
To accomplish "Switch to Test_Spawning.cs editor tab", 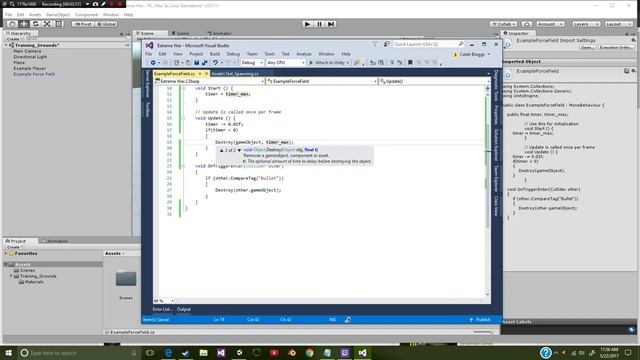I will [x=236, y=74].
